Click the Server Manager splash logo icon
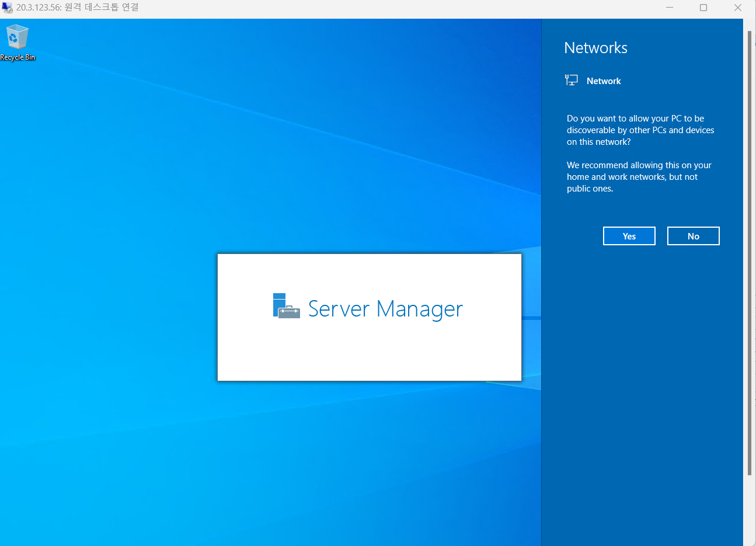 click(286, 305)
